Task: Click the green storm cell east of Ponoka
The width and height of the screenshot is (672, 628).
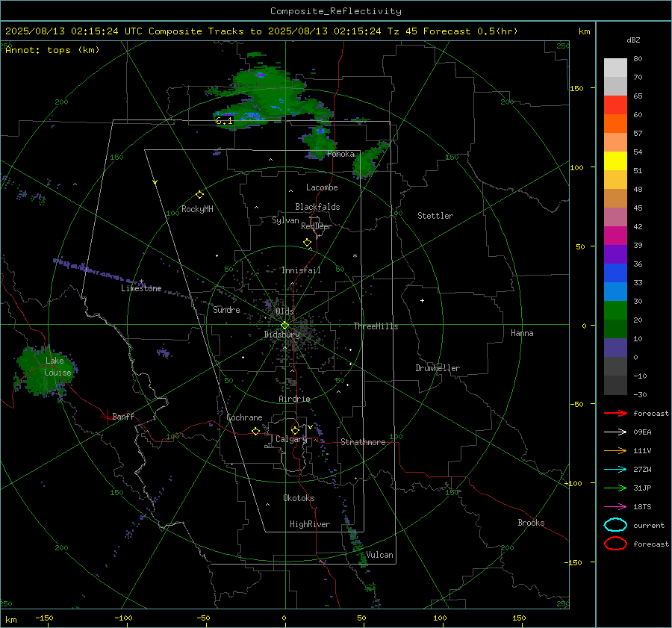Action: tap(369, 161)
